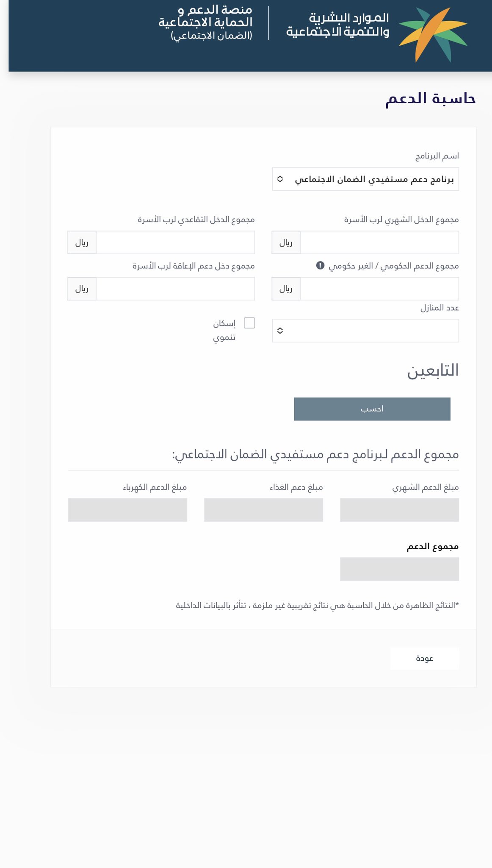The width and height of the screenshot is (492, 868).
Task: Click the مجموع الدعم total result box
Action: point(399,569)
